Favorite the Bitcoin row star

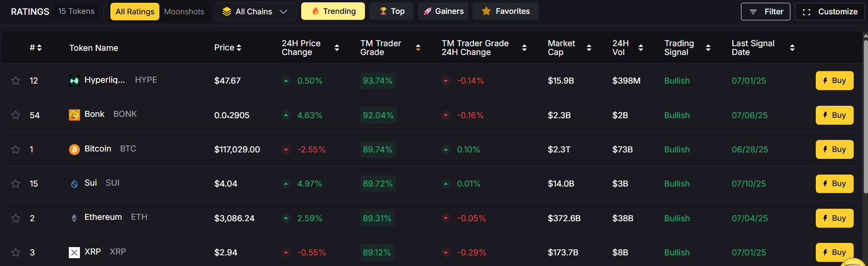[x=16, y=150]
